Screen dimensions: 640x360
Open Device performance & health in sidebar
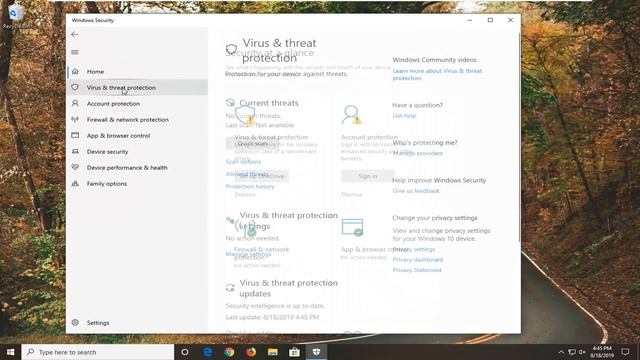(137, 167)
